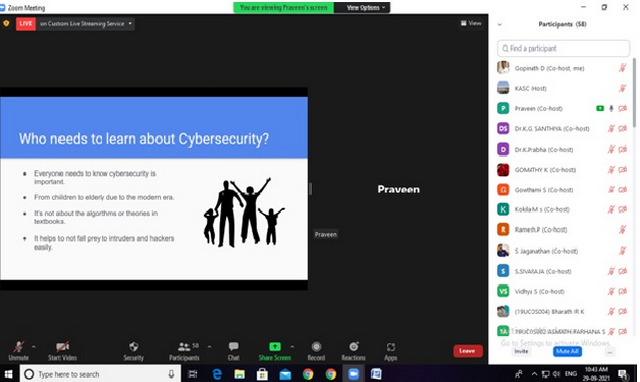Click the red Leave button
This screenshot has width=640, height=382.
coord(468,351)
